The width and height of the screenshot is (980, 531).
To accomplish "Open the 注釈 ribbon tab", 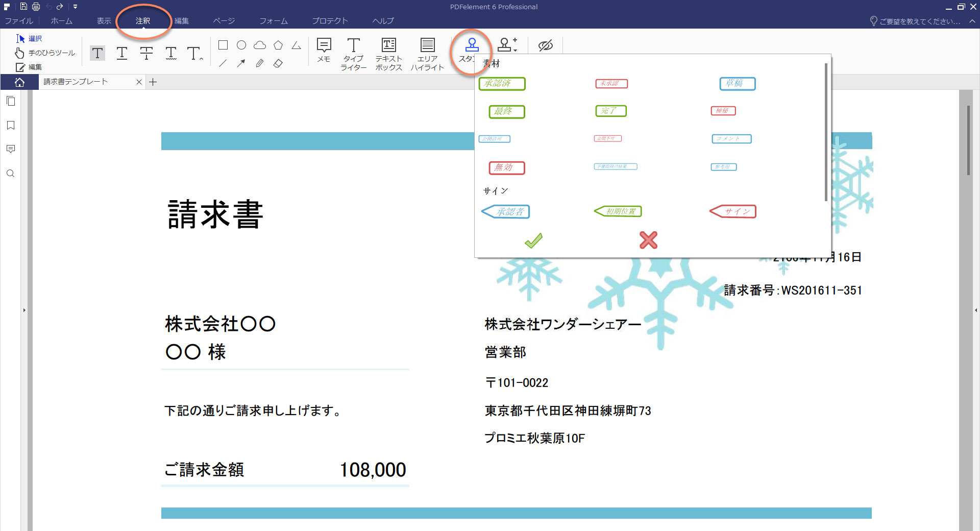I will [x=143, y=21].
